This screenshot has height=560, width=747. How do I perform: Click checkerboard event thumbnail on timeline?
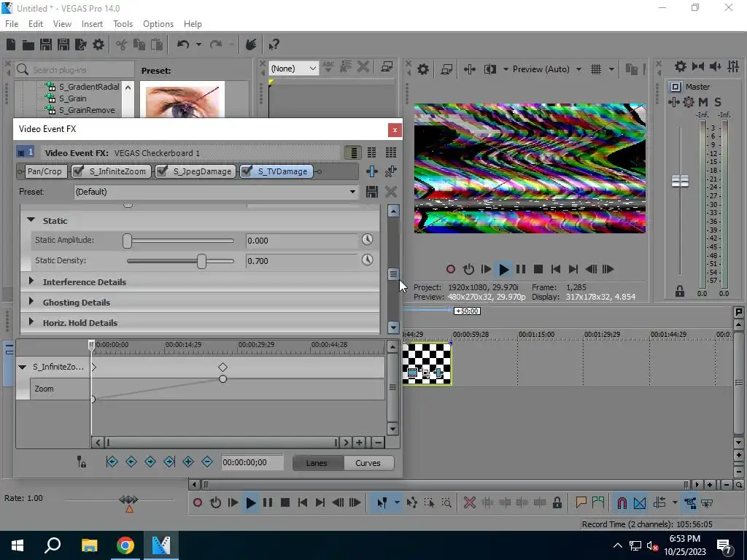click(x=426, y=365)
